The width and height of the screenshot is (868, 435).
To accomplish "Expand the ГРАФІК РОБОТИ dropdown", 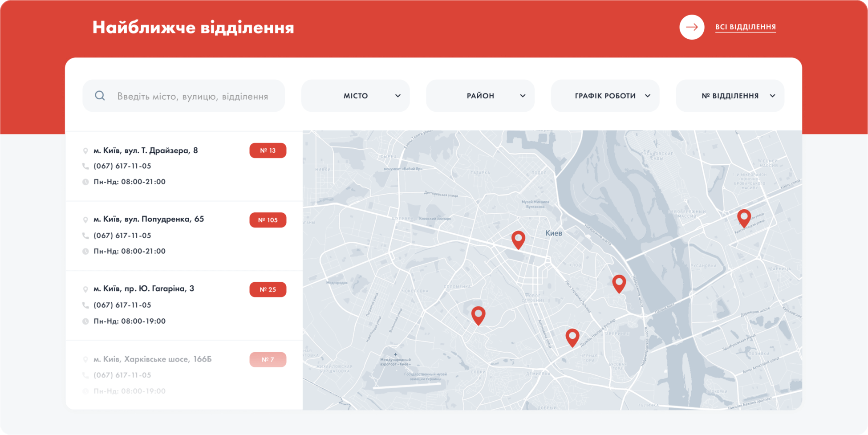I will point(605,96).
